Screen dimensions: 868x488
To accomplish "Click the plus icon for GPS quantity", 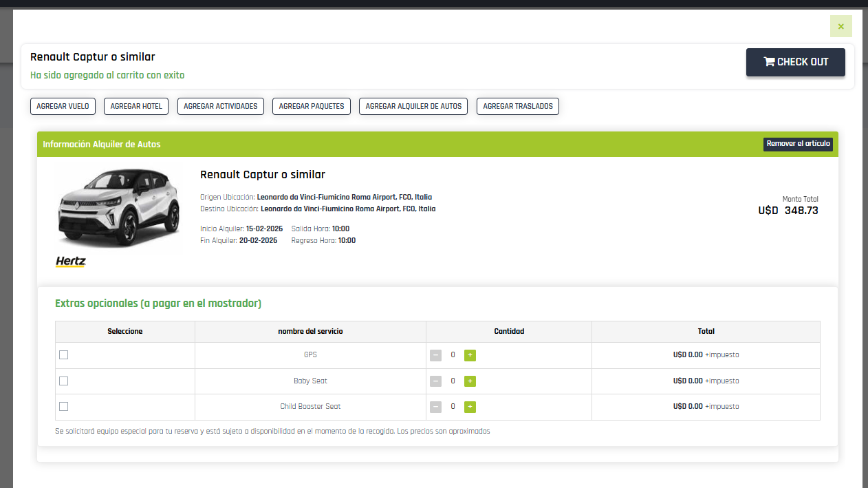I will tap(470, 355).
